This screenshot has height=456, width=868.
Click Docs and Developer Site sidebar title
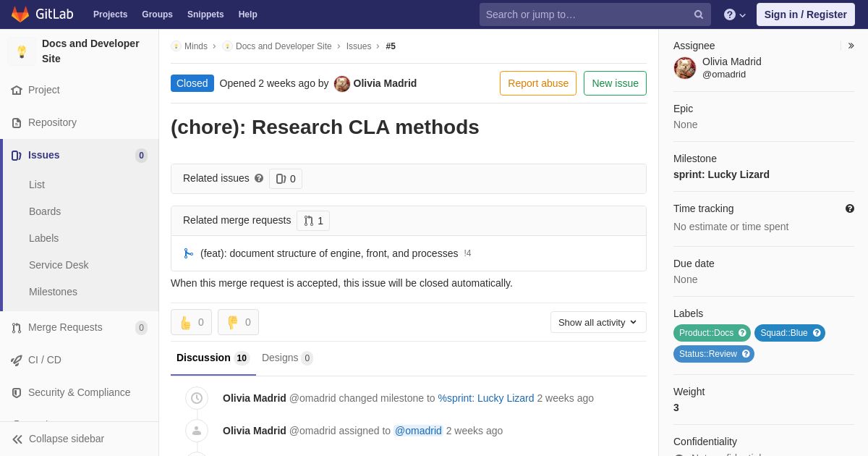click(90, 51)
